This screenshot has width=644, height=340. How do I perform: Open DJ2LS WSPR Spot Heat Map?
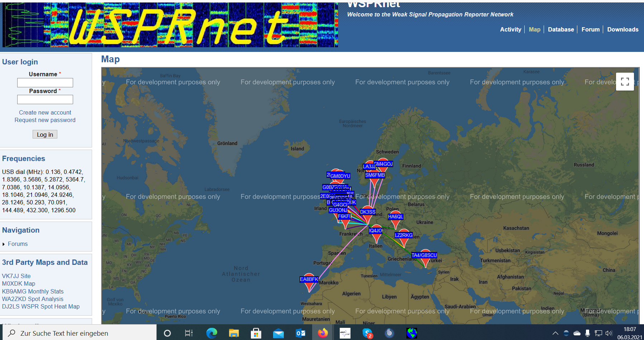[41, 306]
